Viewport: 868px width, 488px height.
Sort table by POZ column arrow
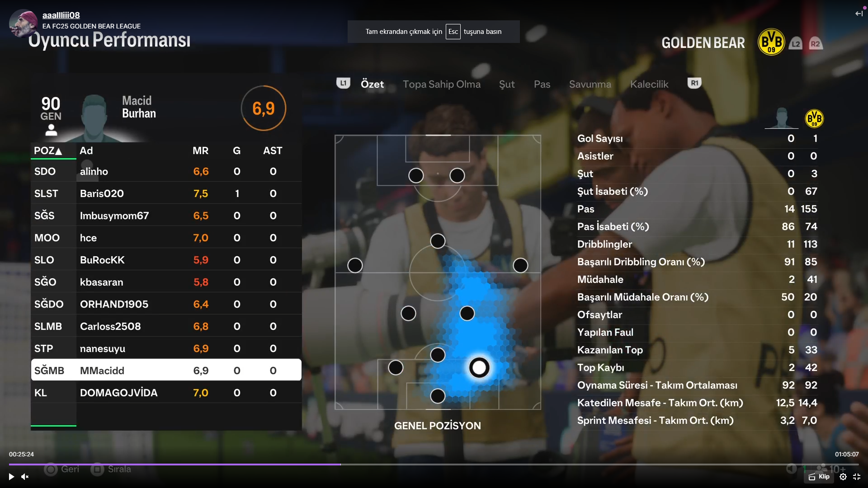(x=58, y=151)
